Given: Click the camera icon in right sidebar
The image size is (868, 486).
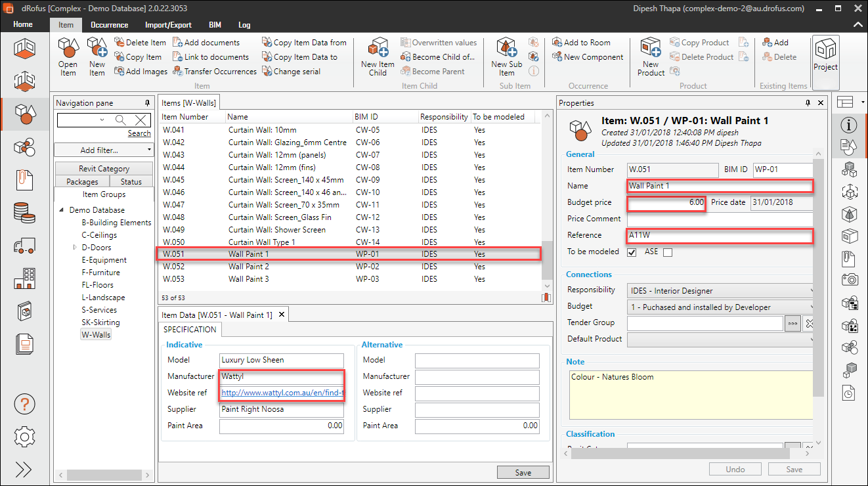Looking at the screenshot, I should pyautogui.click(x=850, y=280).
